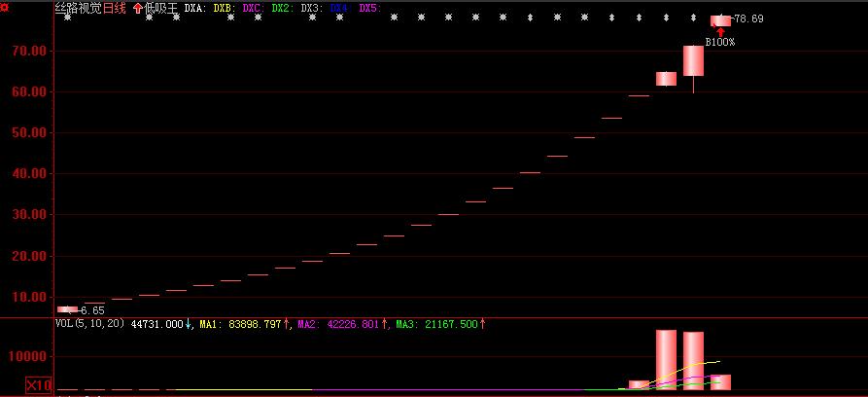Screen dimensions: 868x397
Task: Click the 78.69 high price label
Action: (748, 18)
